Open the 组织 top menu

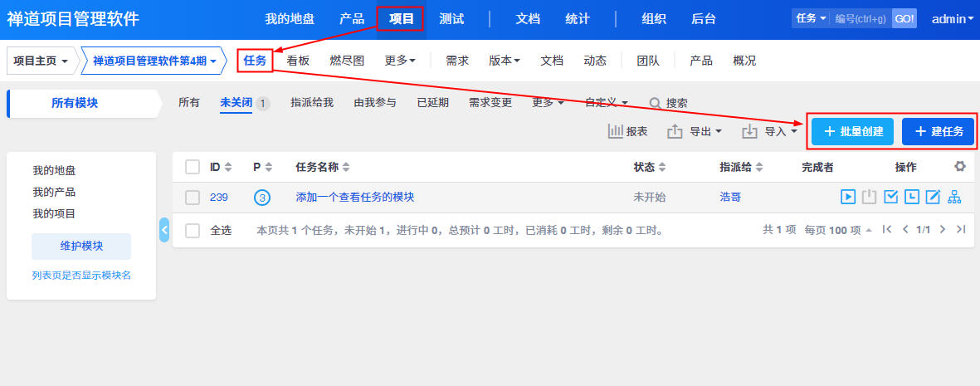[x=654, y=19]
